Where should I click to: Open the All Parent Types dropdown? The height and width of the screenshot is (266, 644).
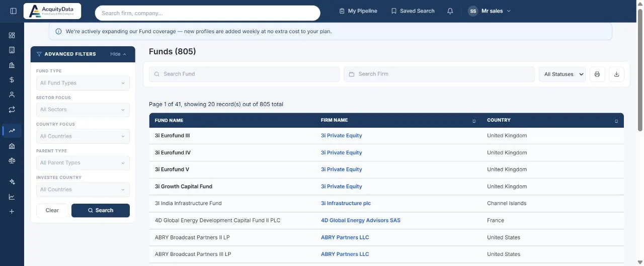pyautogui.click(x=83, y=163)
